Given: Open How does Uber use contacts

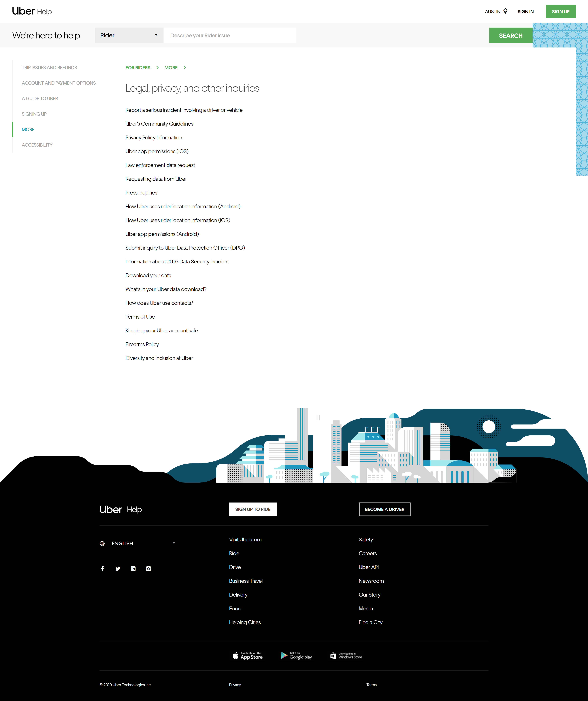Looking at the screenshot, I should 159,303.
